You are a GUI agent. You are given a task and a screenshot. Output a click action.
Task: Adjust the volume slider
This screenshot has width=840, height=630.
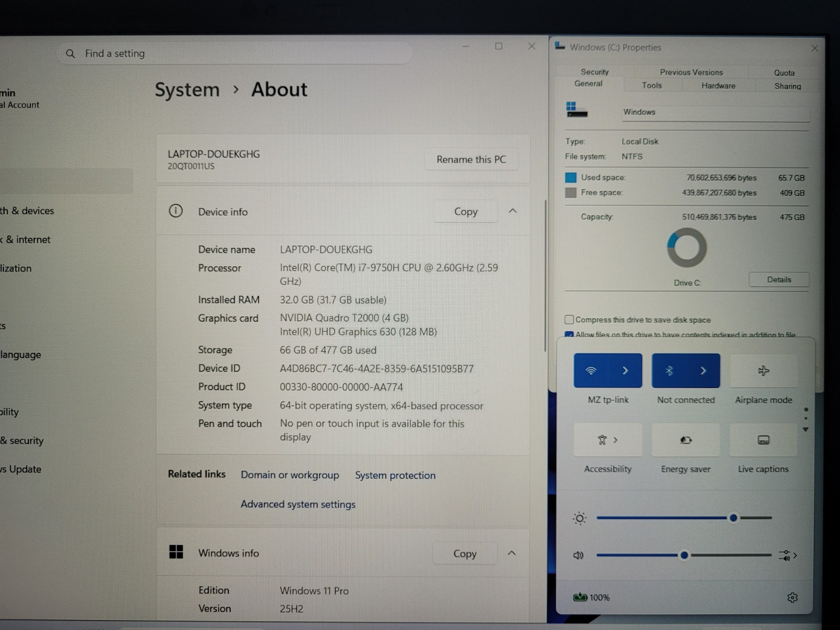(x=684, y=555)
